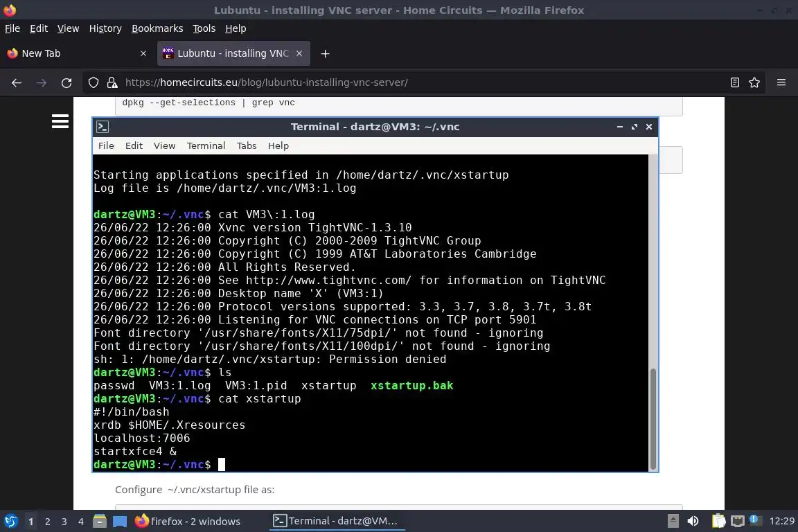Screen dimensions: 798x532
Task: Open the network status tray icon
Action: pyautogui.click(x=737, y=521)
